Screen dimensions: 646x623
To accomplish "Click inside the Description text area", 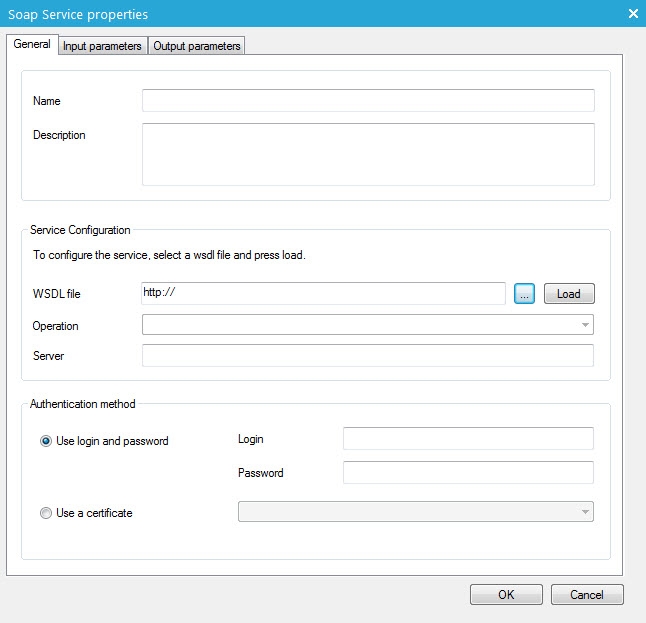I will click(368, 154).
